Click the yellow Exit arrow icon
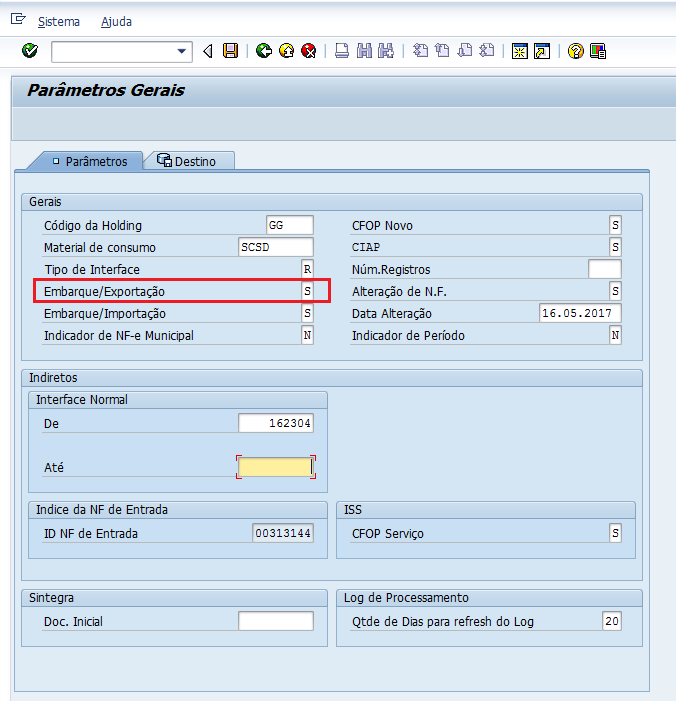 [286, 51]
